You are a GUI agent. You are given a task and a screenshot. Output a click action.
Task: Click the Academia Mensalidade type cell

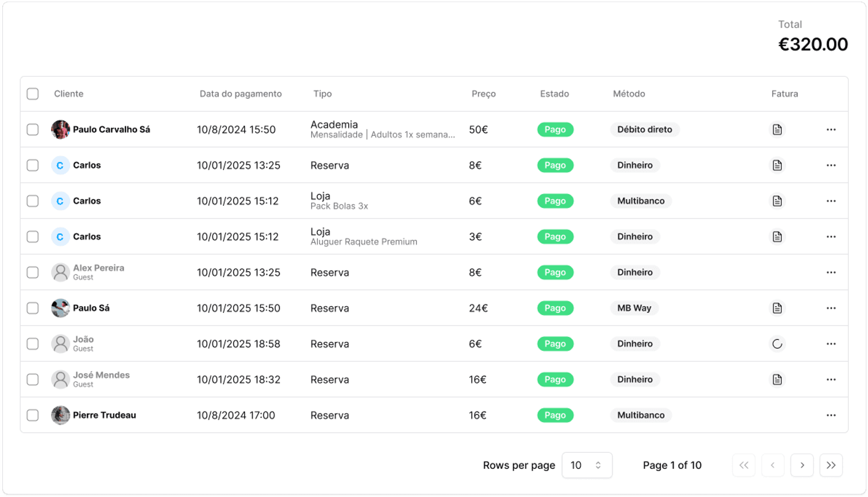[x=383, y=129]
